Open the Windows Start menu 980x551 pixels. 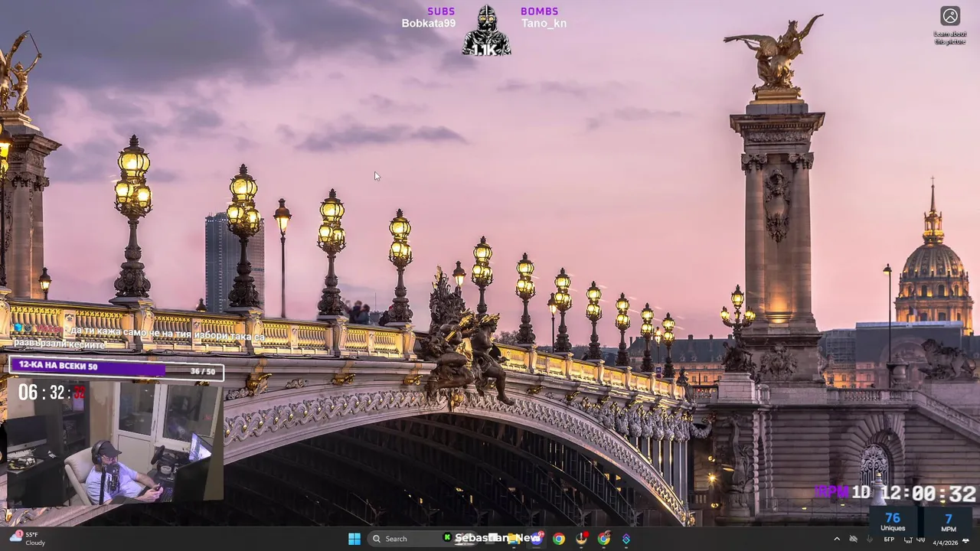354,539
